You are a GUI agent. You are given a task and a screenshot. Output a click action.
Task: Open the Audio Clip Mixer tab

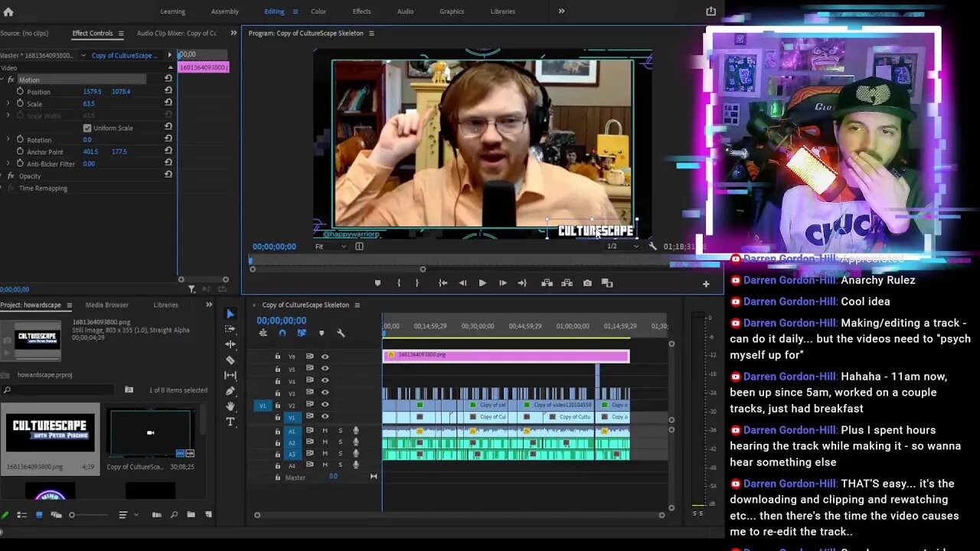pyautogui.click(x=176, y=34)
